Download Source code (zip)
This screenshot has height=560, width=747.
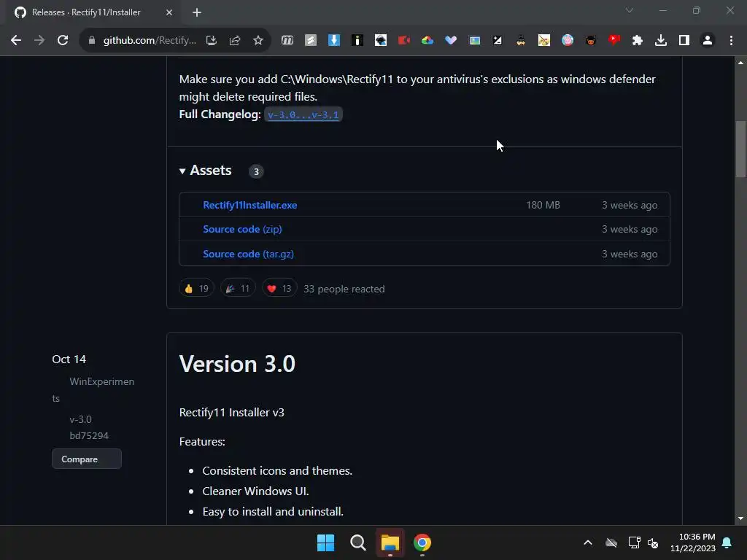[242, 229]
